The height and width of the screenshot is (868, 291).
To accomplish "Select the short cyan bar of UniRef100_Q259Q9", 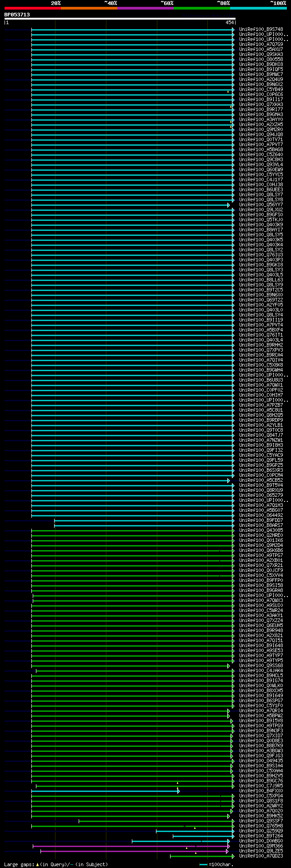I will tap(195, 831).
